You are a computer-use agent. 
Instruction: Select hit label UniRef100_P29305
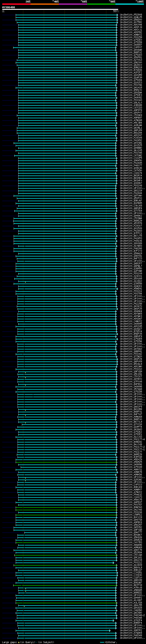click(131, 138)
